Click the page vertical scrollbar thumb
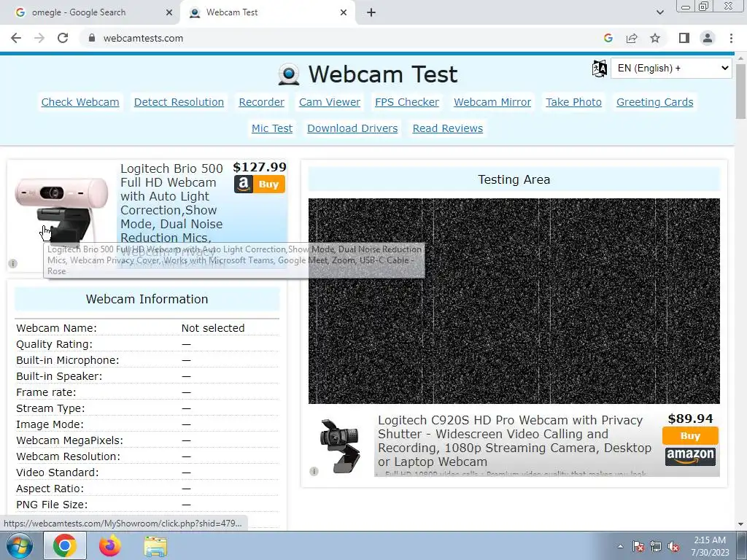Screen dimensions: 747x560 pyautogui.click(x=741, y=90)
